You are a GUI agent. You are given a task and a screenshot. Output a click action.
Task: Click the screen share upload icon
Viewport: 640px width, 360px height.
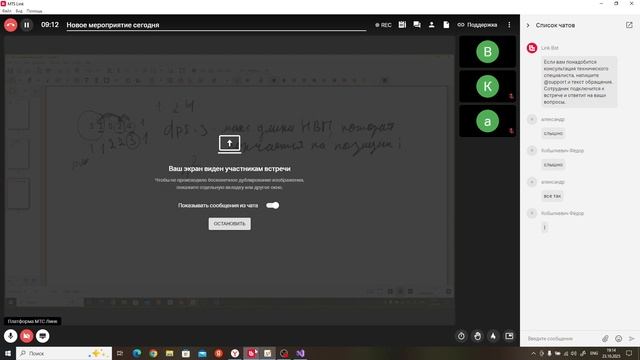(x=229, y=144)
